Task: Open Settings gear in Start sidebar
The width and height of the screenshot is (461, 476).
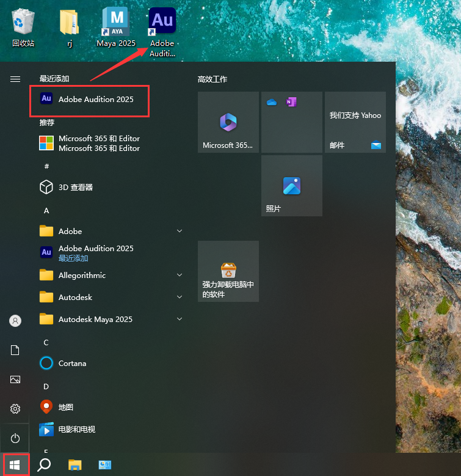Action: pyautogui.click(x=15, y=409)
